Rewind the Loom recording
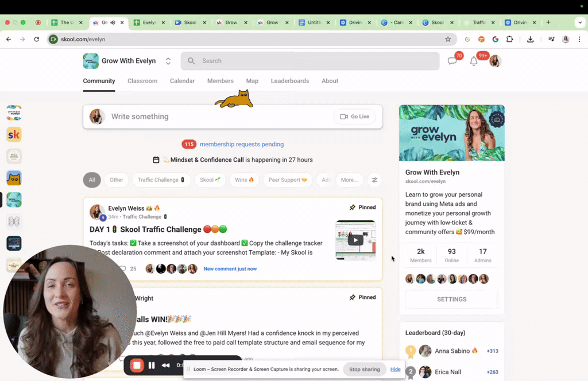This screenshot has width=588, height=381. click(165, 366)
